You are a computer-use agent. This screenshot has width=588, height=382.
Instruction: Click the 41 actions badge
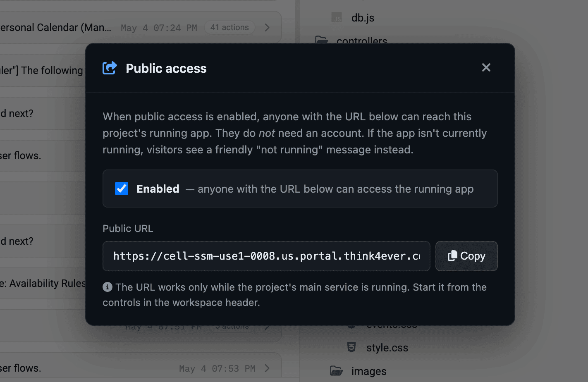click(x=229, y=27)
